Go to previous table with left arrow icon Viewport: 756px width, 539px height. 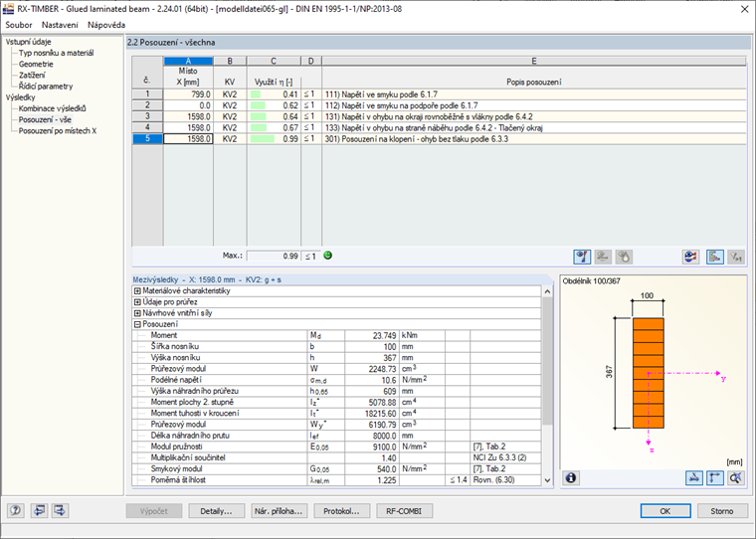pyautogui.click(x=39, y=510)
